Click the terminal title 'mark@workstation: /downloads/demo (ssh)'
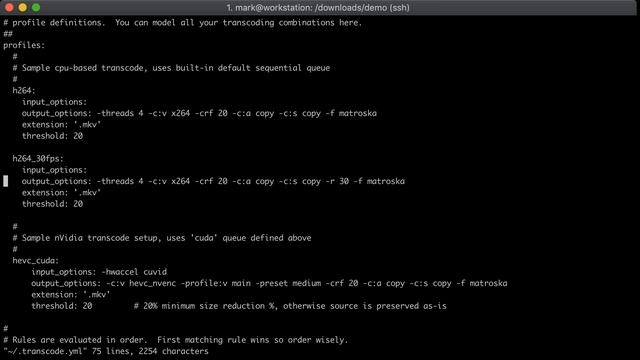 coord(318,7)
